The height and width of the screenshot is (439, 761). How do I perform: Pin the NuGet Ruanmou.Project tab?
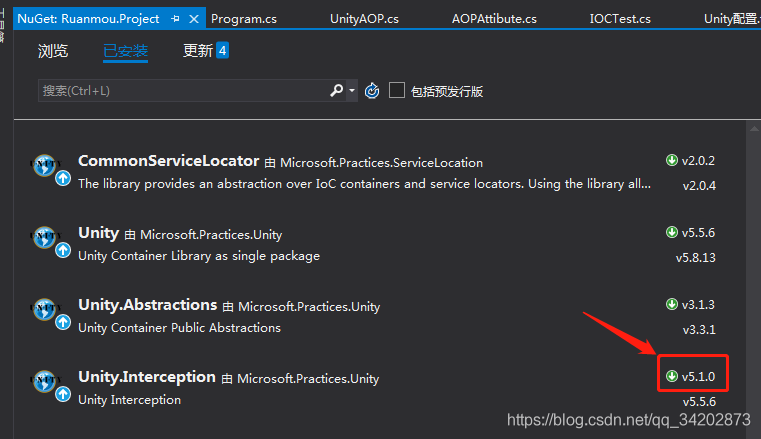(x=175, y=19)
